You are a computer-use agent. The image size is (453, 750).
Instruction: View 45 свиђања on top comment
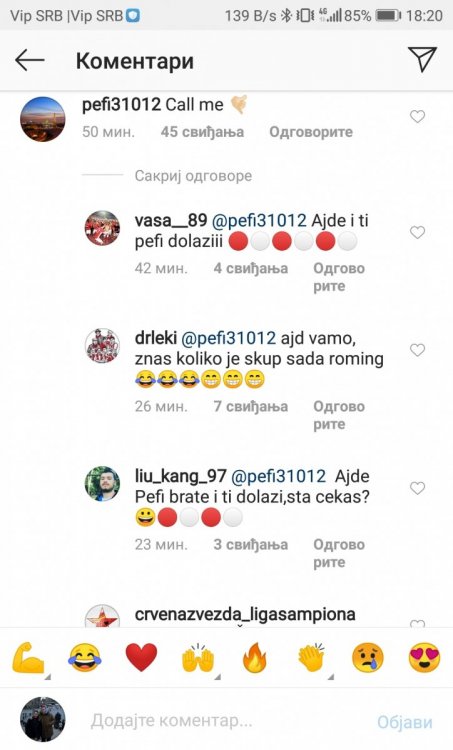(202, 132)
